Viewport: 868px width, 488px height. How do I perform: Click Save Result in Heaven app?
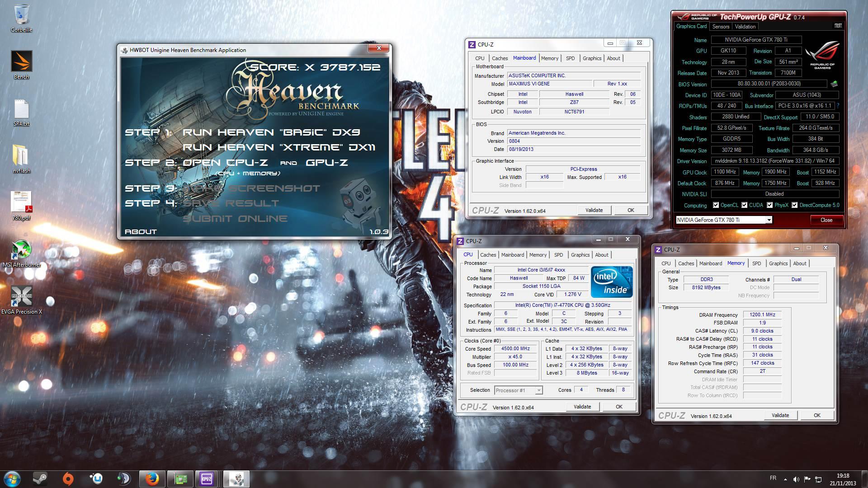click(x=231, y=203)
